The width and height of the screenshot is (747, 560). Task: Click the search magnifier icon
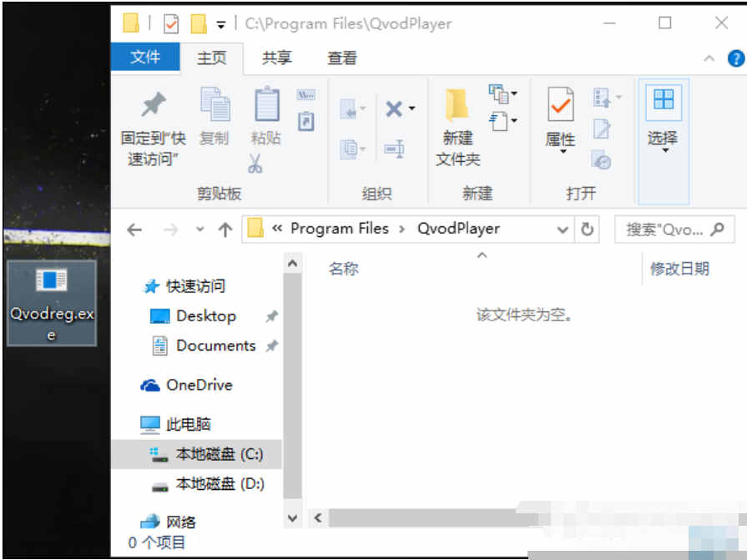tap(718, 230)
